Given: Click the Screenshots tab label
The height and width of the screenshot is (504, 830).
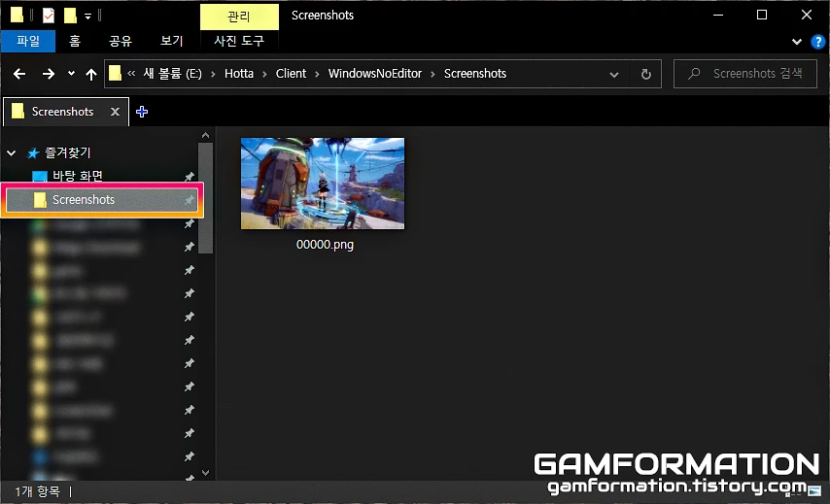Looking at the screenshot, I should pyautogui.click(x=62, y=112).
